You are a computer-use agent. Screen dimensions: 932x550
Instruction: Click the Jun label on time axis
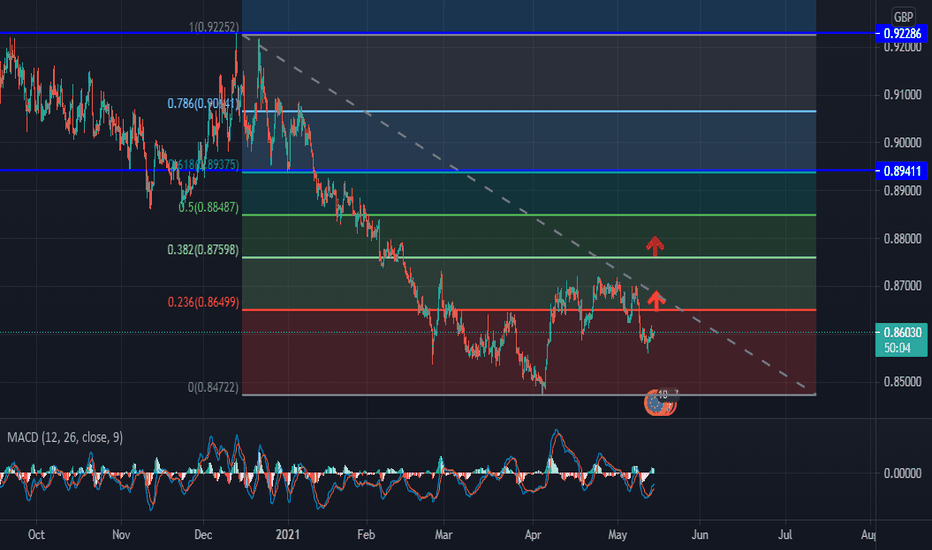point(700,535)
